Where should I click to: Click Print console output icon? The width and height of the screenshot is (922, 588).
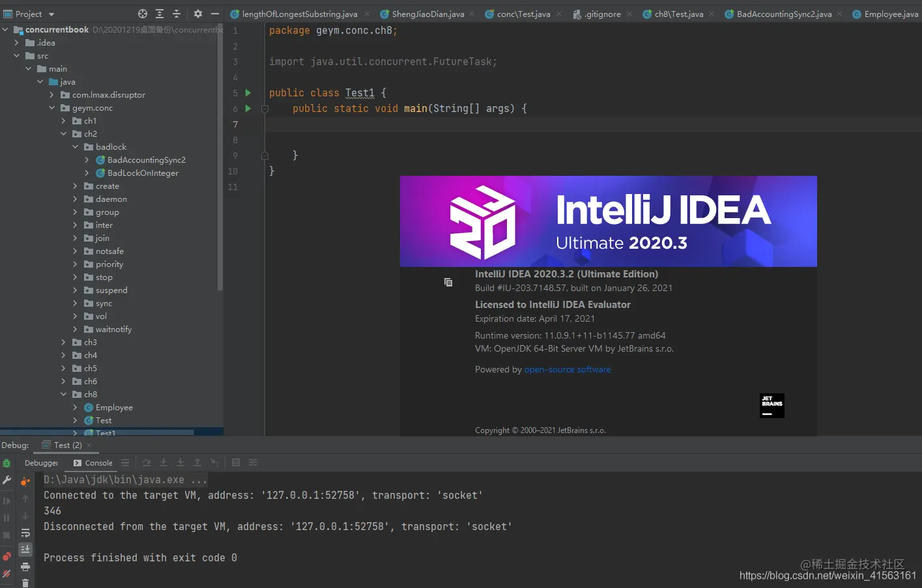25,567
